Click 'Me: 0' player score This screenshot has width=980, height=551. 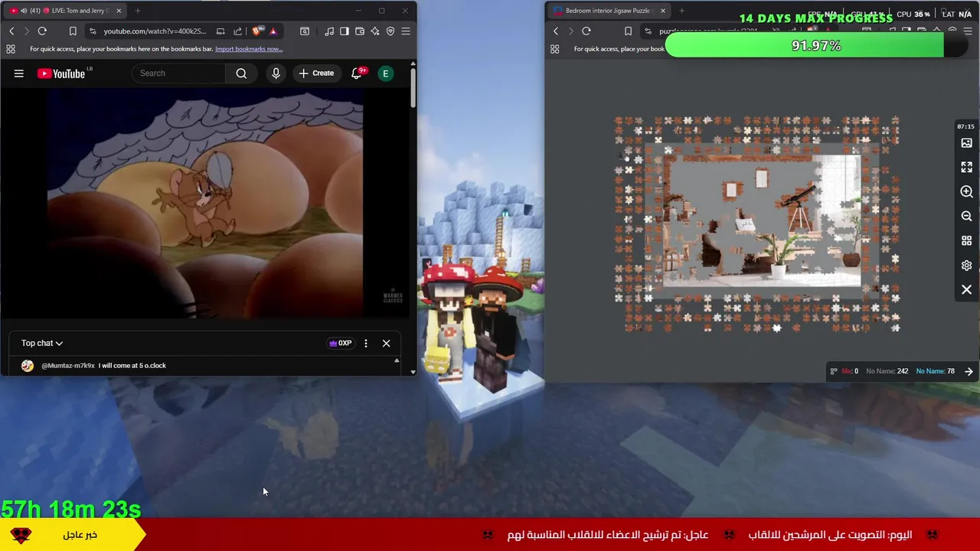[x=850, y=372]
